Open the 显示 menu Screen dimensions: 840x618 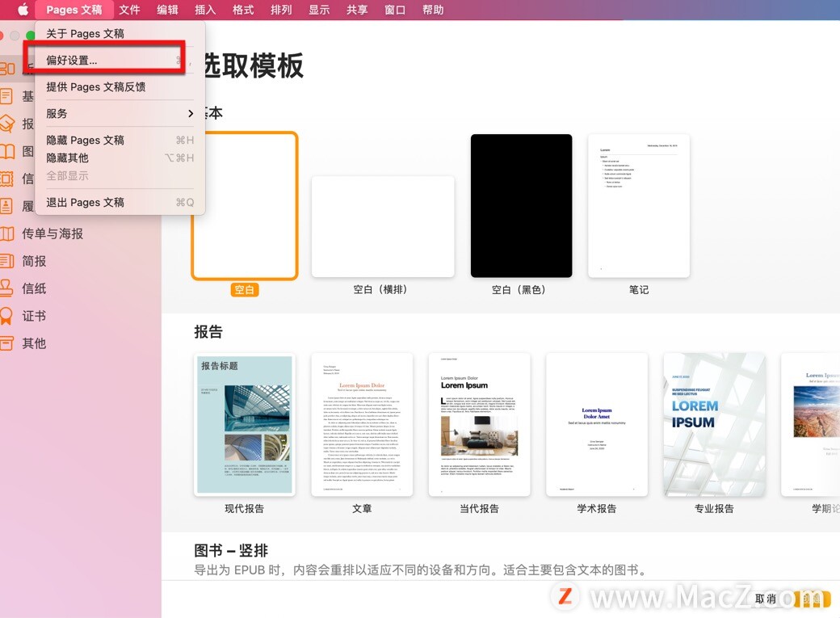pos(319,10)
